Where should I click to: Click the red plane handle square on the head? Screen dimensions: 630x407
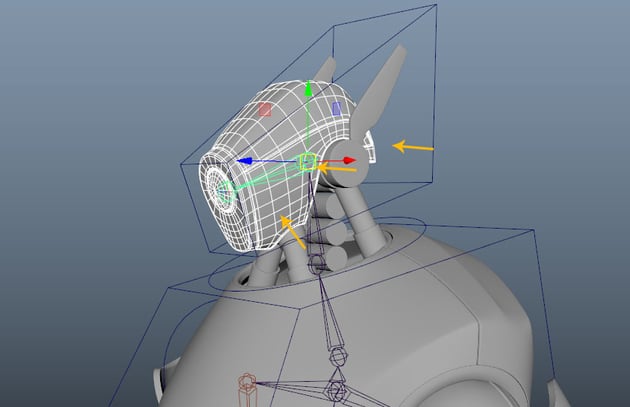coord(264,109)
